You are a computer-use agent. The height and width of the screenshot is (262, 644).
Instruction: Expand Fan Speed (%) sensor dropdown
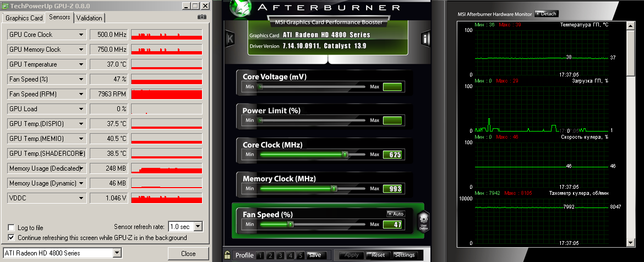coord(81,79)
